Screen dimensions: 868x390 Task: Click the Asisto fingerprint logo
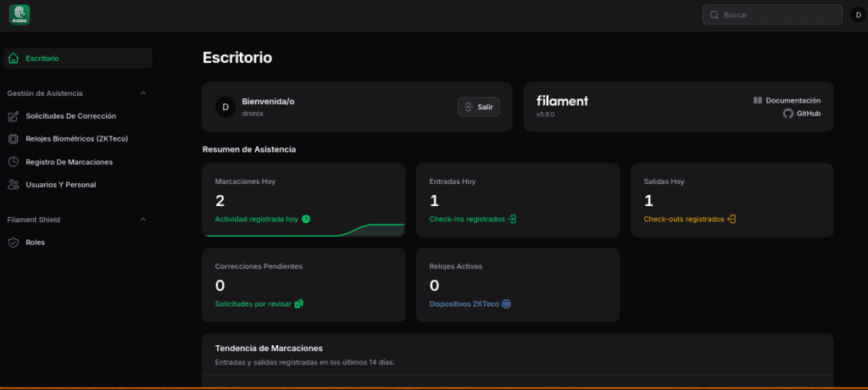click(19, 15)
